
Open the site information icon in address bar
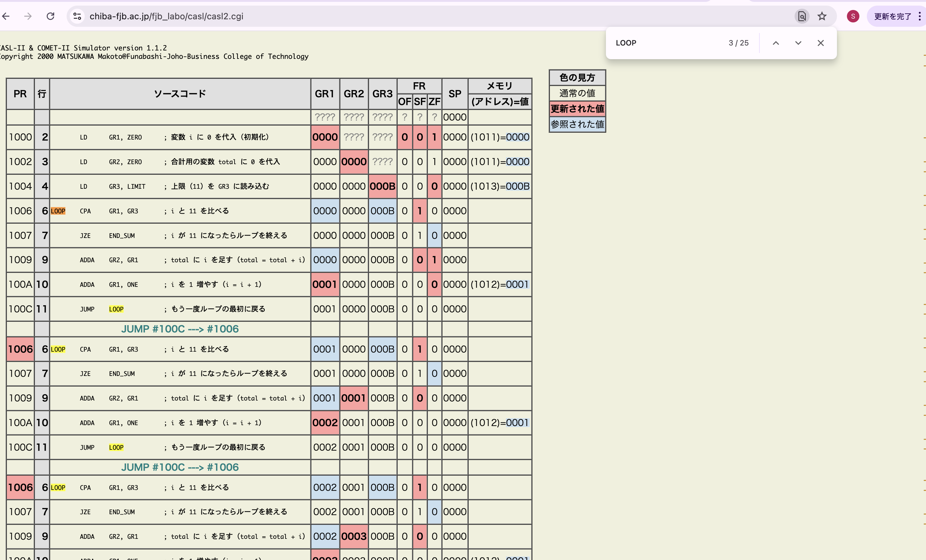(77, 16)
